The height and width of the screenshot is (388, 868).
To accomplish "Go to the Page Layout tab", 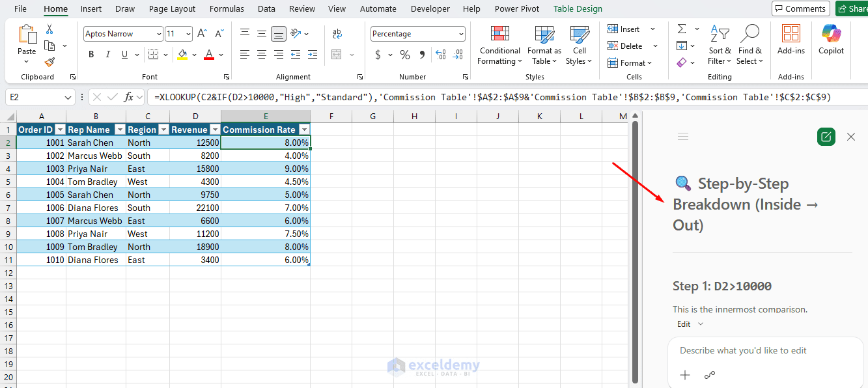I will [x=172, y=8].
